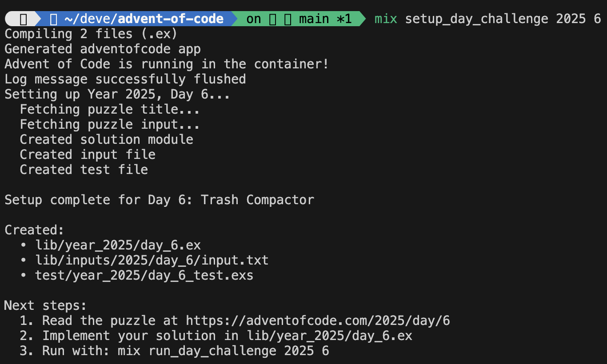Click the 'Compiling 2 files (.ex)' line

click(91, 34)
